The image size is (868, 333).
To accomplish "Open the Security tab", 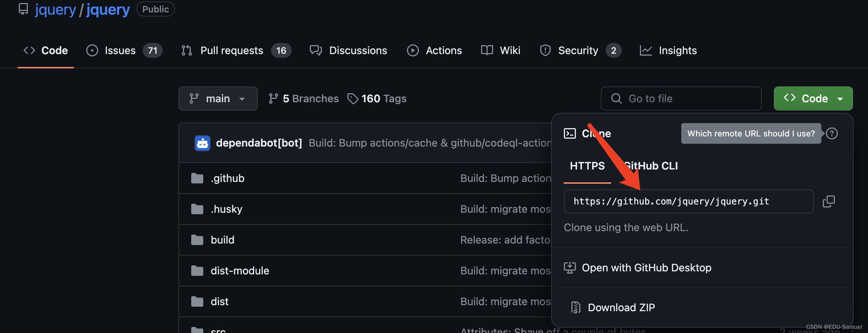I will click(x=580, y=50).
